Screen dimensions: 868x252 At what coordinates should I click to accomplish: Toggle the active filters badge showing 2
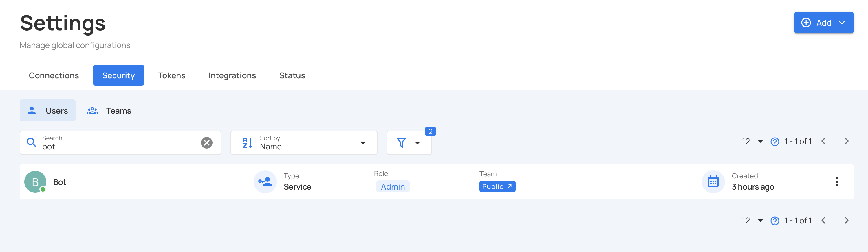click(x=430, y=131)
